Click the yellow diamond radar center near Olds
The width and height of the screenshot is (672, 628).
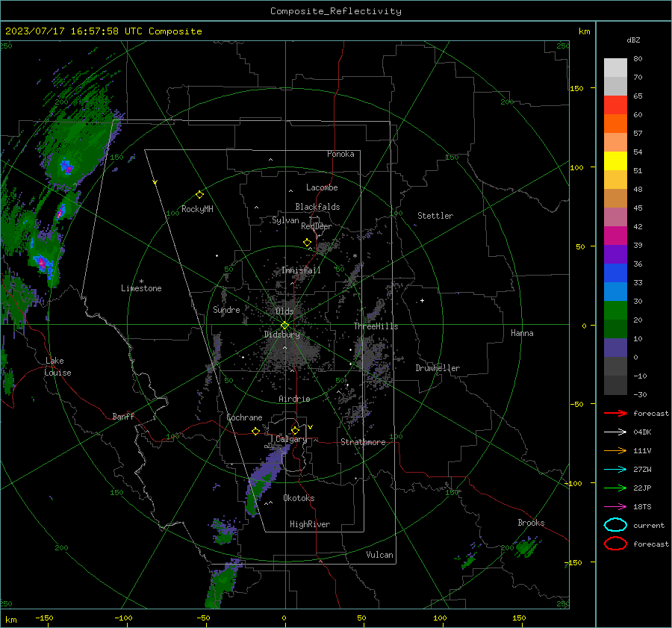[284, 326]
